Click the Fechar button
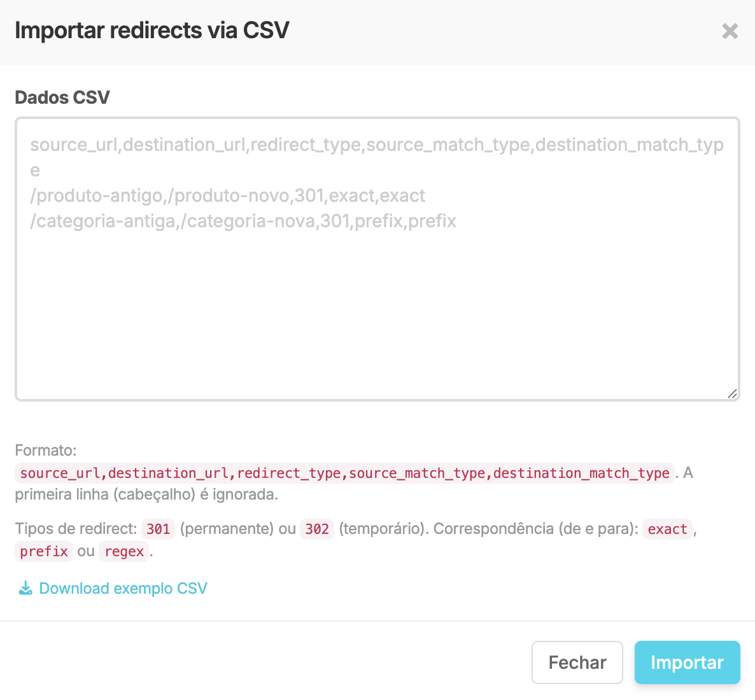Viewport: 755px width, 700px height. click(x=577, y=662)
